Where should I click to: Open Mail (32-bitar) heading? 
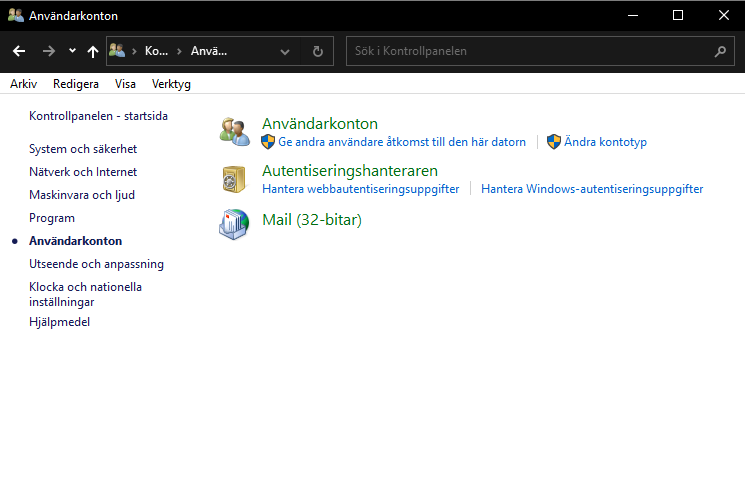[x=312, y=220]
